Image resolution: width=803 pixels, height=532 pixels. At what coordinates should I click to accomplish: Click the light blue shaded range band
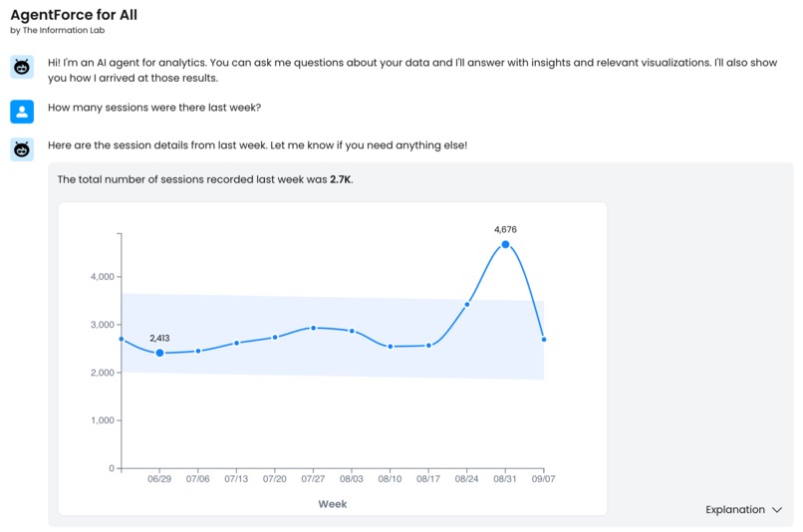[x=299, y=369]
